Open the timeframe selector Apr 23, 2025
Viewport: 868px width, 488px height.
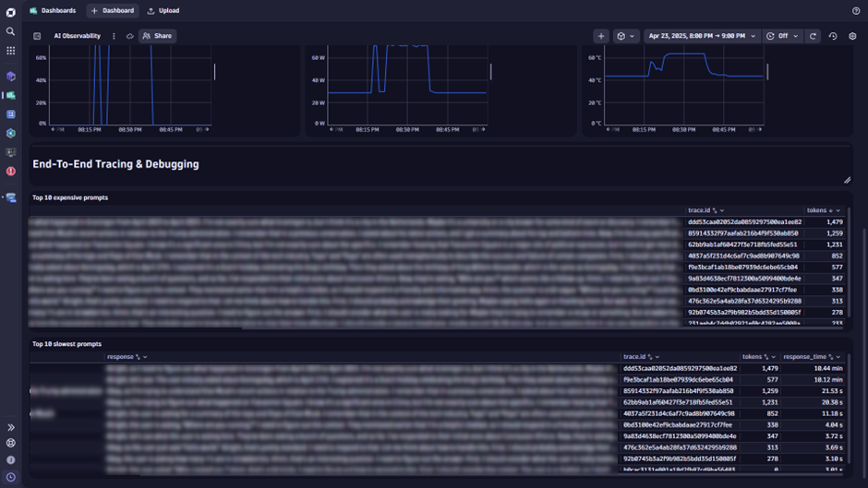point(701,36)
